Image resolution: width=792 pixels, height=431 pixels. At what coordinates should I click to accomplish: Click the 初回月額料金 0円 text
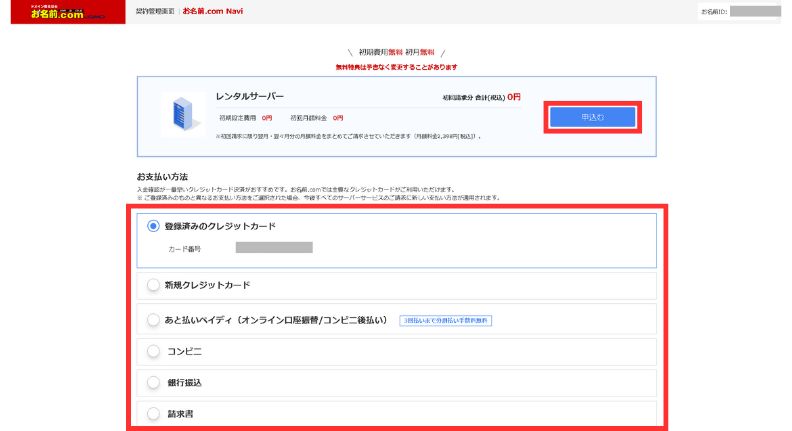click(x=316, y=118)
